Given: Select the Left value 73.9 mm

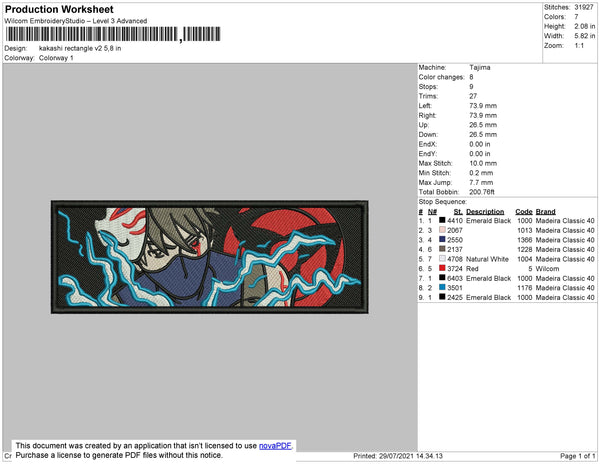Looking at the screenshot, I should [x=483, y=106].
